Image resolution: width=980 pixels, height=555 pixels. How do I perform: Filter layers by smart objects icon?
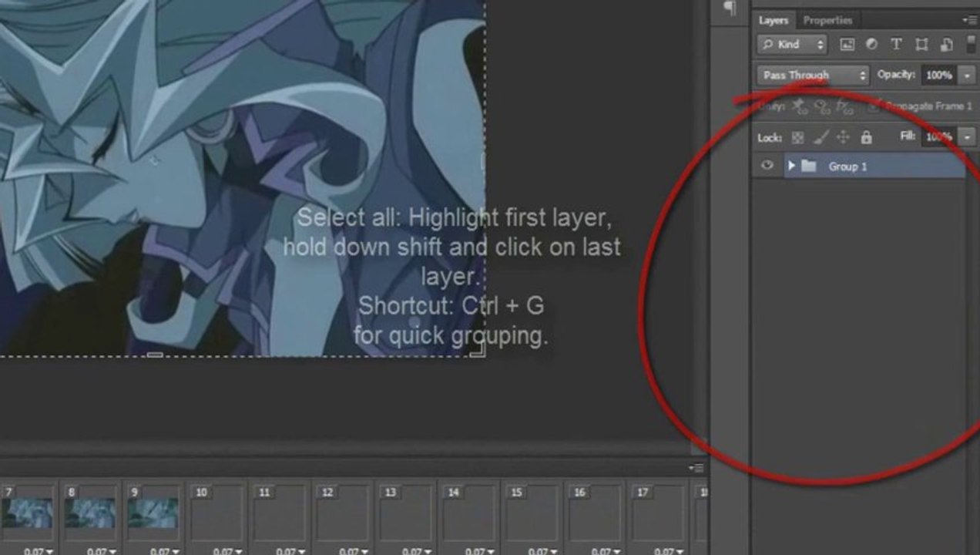point(947,45)
